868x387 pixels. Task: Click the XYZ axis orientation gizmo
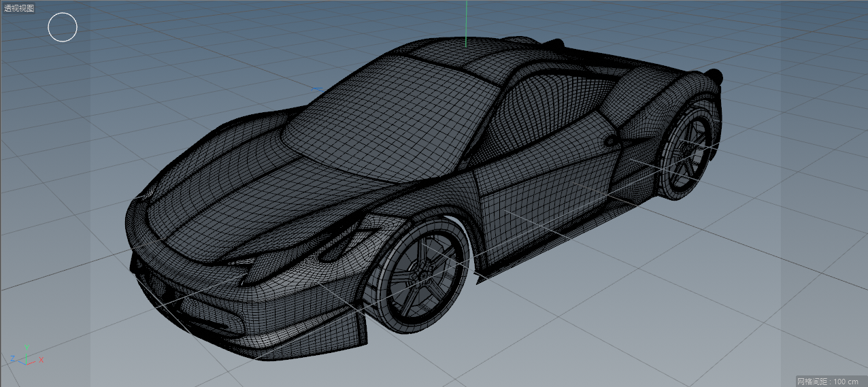point(27,356)
